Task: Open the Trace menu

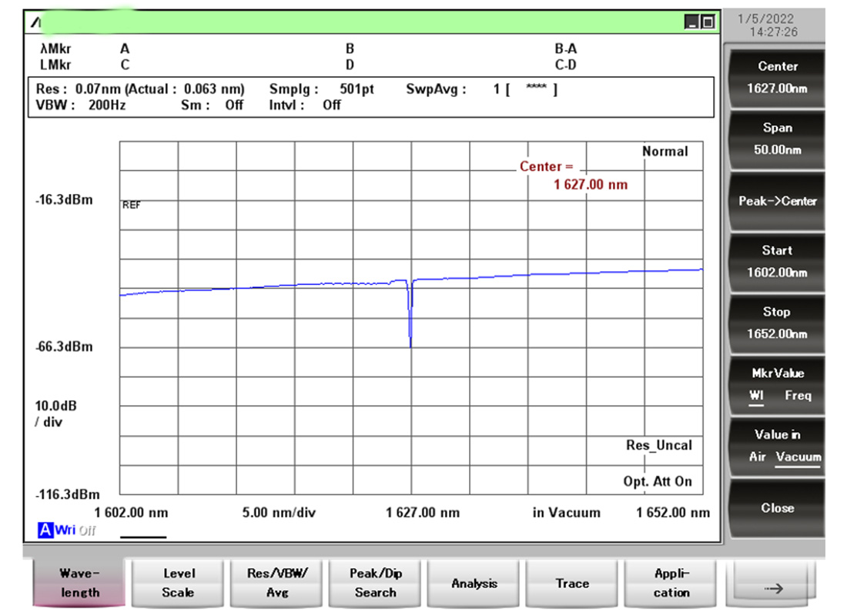Action: [573, 584]
